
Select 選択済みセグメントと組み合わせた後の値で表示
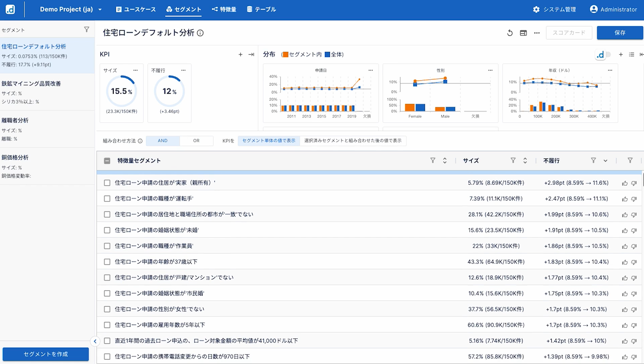tap(353, 141)
